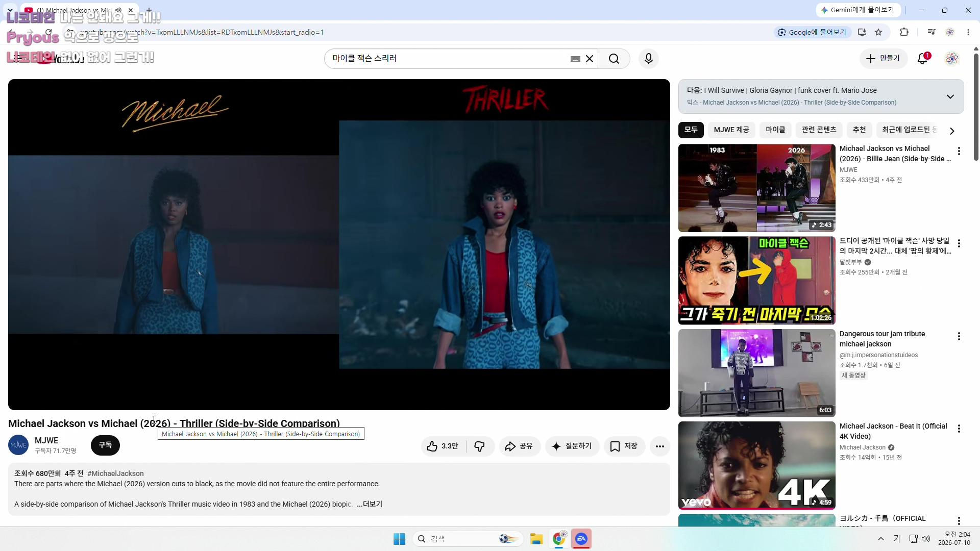Click the '질문하기' ask button
980x551 pixels.
pos(572,446)
